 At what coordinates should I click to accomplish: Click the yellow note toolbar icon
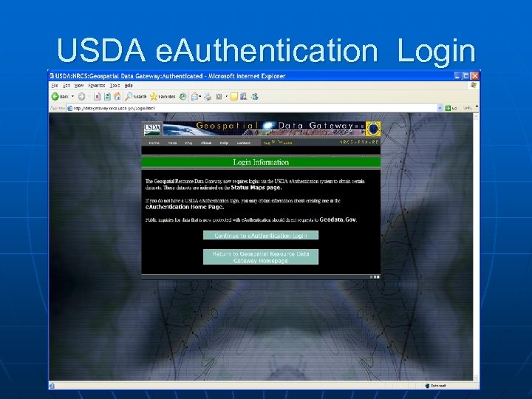click(x=234, y=97)
